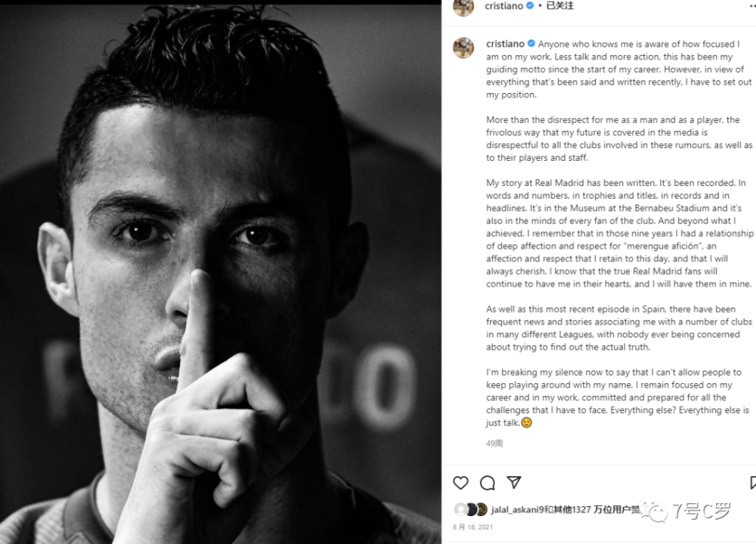Click the smiling emoji ending caption
The image size is (756, 544).
[x=526, y=422]
